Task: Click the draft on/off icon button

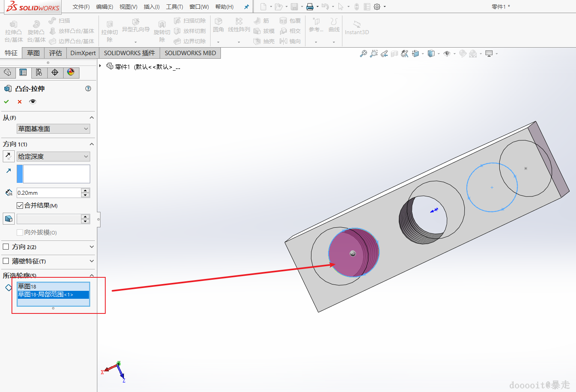Action: tap(8, 219)
